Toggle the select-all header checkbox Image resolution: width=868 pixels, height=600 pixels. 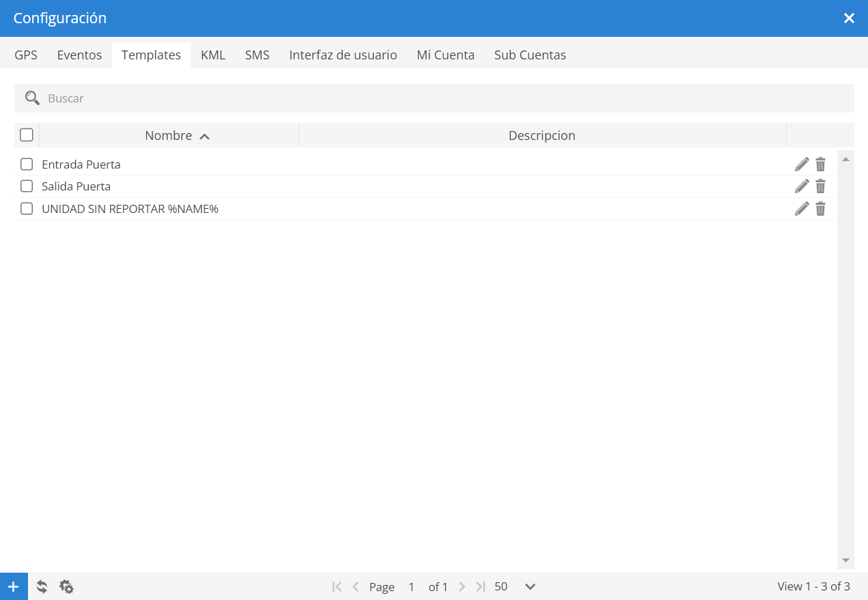[27, 135]
